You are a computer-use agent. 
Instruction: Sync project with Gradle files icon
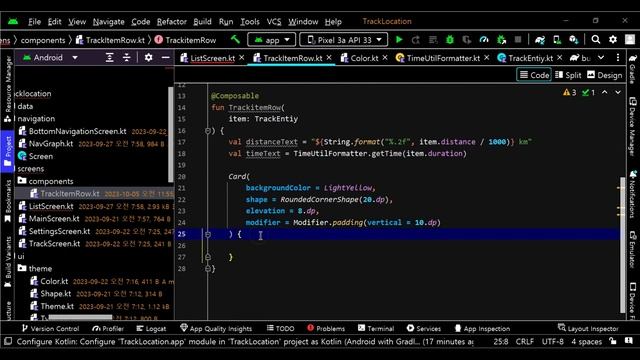pyautogui.click(x=540, y=40)
